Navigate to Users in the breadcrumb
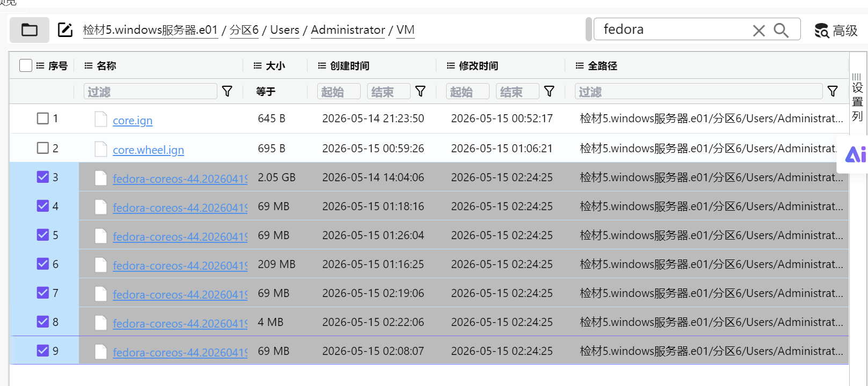 point(285,30)
